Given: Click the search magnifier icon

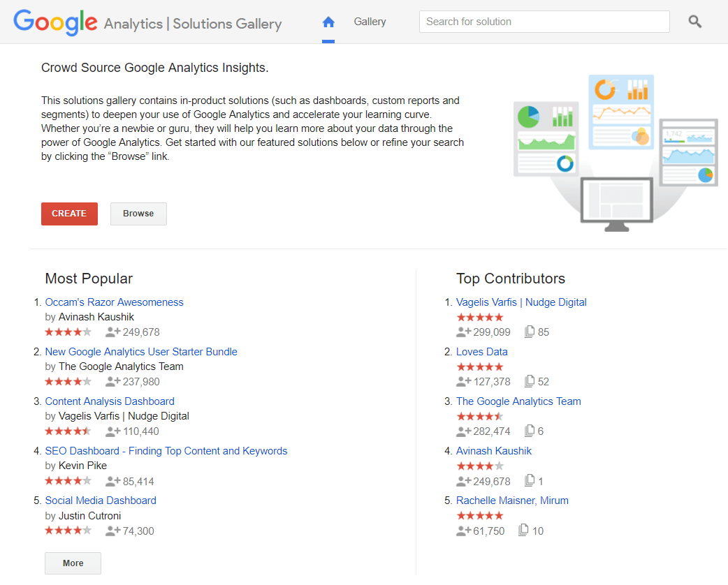Looking at the screenshot, I should tap(694, 22).
